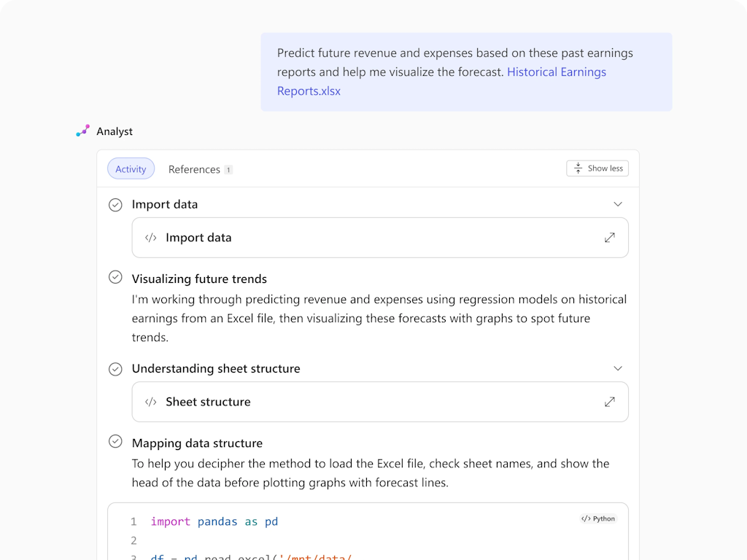Click the code icon beside Sheet structure
747x560 pixels.
pyautogui.click(x=151, y=402)
